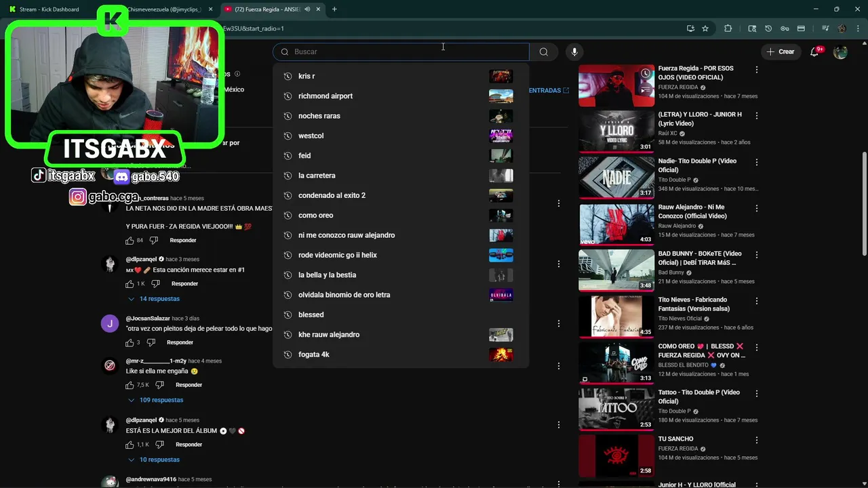The height and width of the screenshot is (488, 868).
Task: Expand the 109 respuestas replies
Action: click(155, 401)
